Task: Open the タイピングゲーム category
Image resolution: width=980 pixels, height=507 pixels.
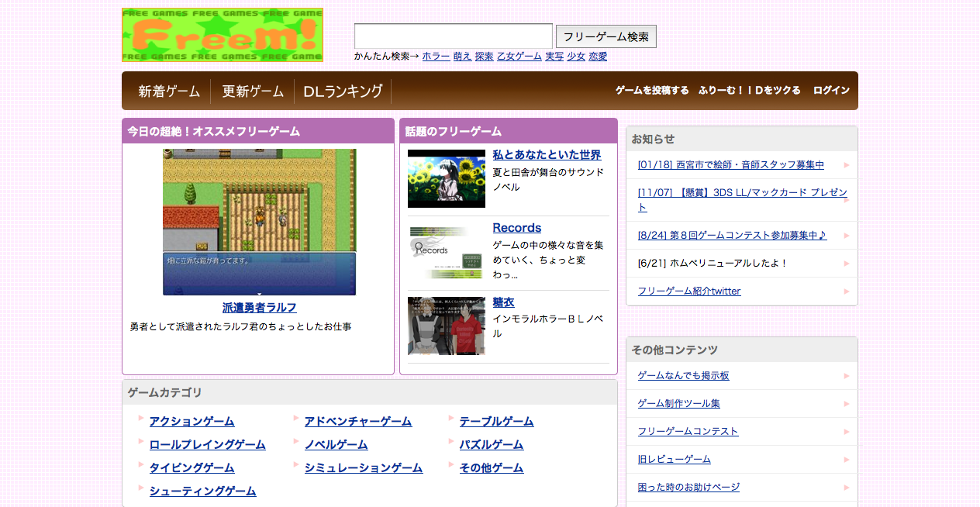Action: tap(192, 468)
